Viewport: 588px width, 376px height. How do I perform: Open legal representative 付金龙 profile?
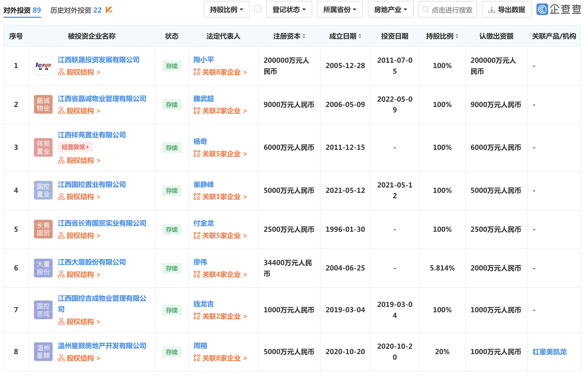click(x=204, y=223)
